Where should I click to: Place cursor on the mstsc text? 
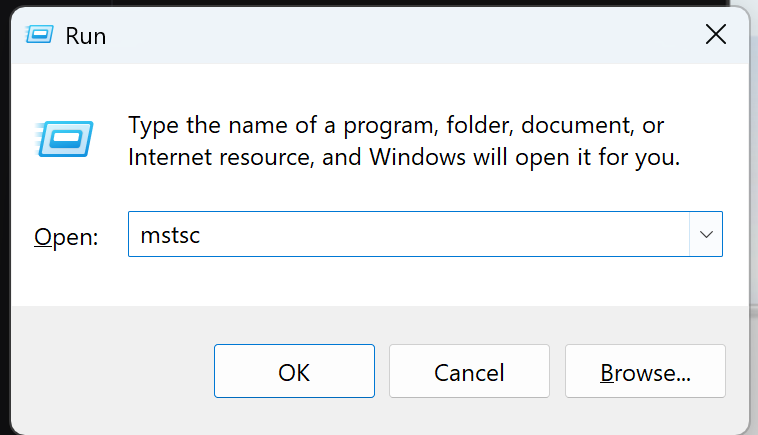[x=170, y=235]
